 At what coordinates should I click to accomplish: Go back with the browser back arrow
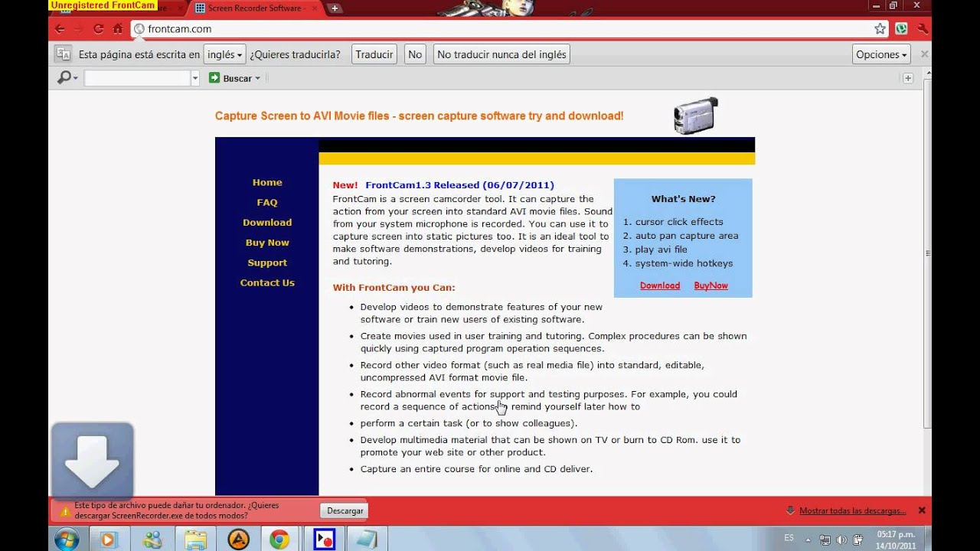tap(60, 29)
